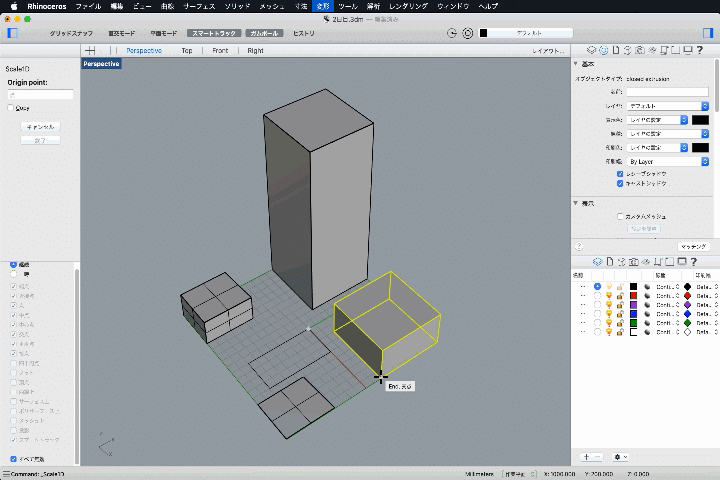Select the highlighted circle icon in Properties panel

coord(603,50)
